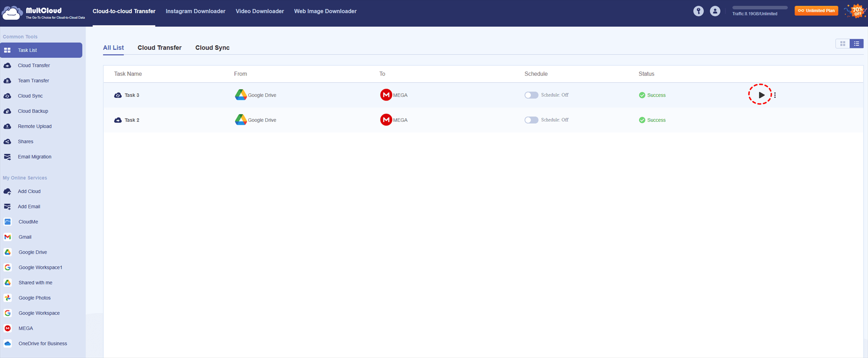The image size is (868, 358).
Task: Click the 70% off promotion badge
Action: click(855, 11)
